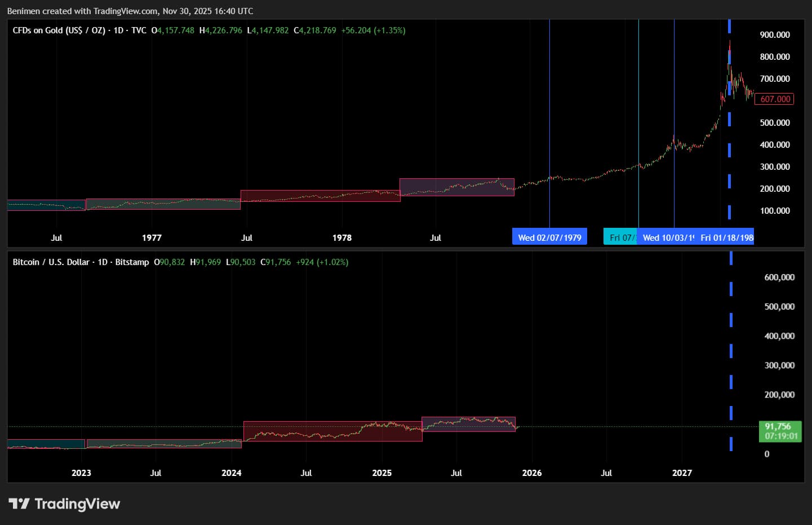Image resolution: width=812 pixels, height=525 pixels.
Task: Click the Wed 10/03 date label
Action: [x=667, y=237]
